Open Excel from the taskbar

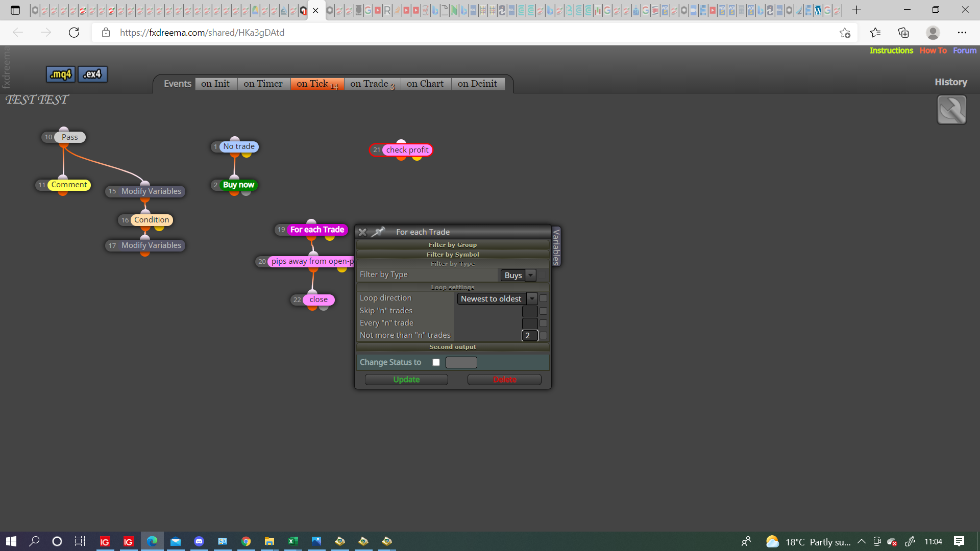[293, 541]
